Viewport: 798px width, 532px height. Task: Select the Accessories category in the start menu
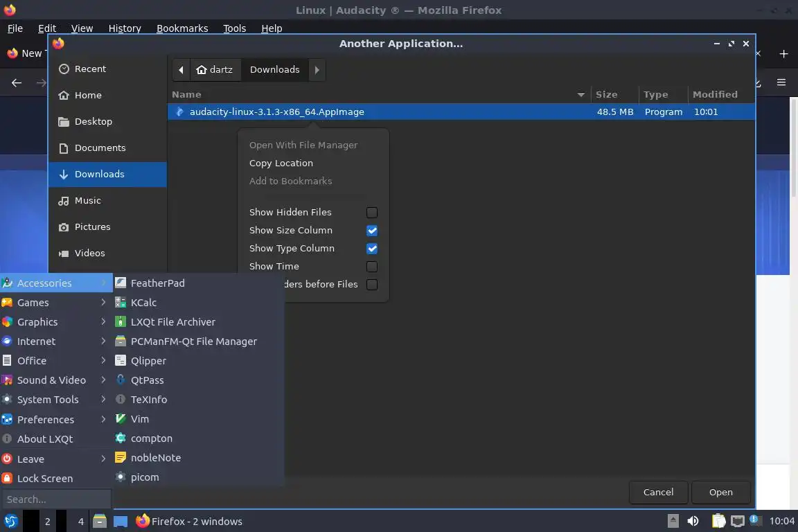coord(56,283)
